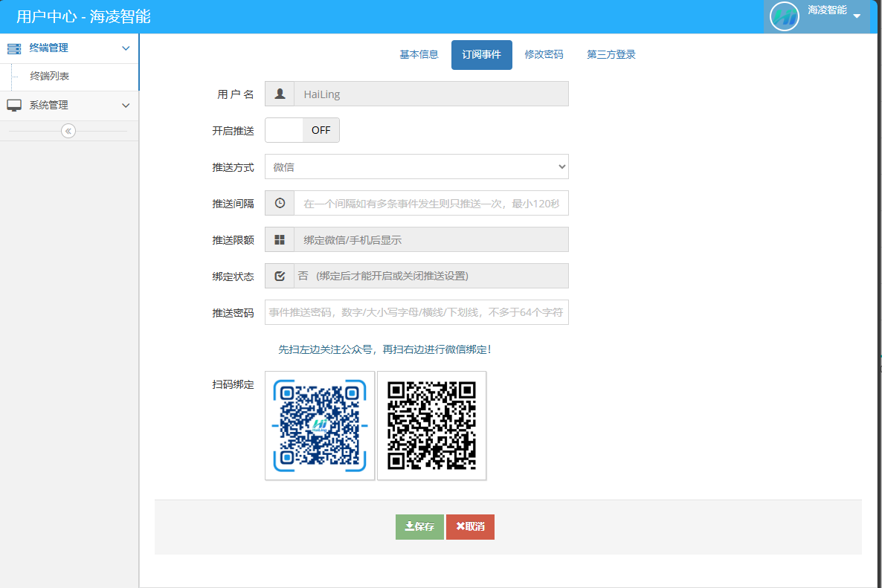
Task: Click the grid icon beside 推送限额 field
Action: point(280,239)
